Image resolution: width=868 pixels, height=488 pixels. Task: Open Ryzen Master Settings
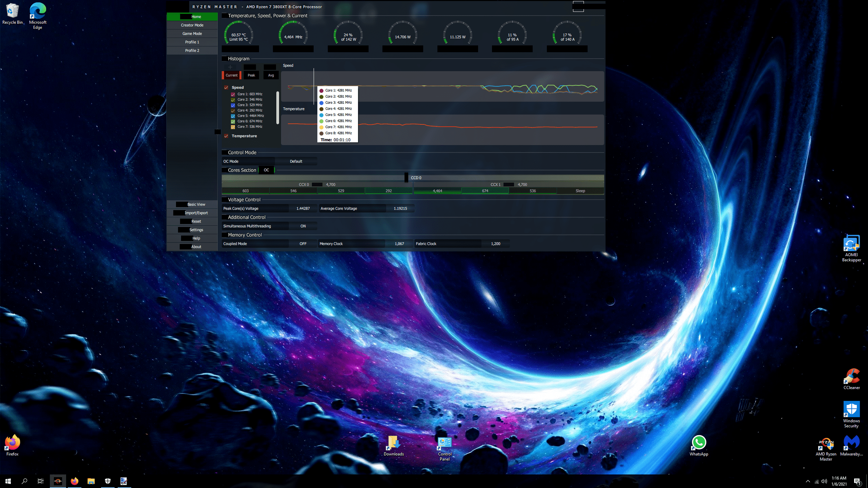(x=192, y=230)
